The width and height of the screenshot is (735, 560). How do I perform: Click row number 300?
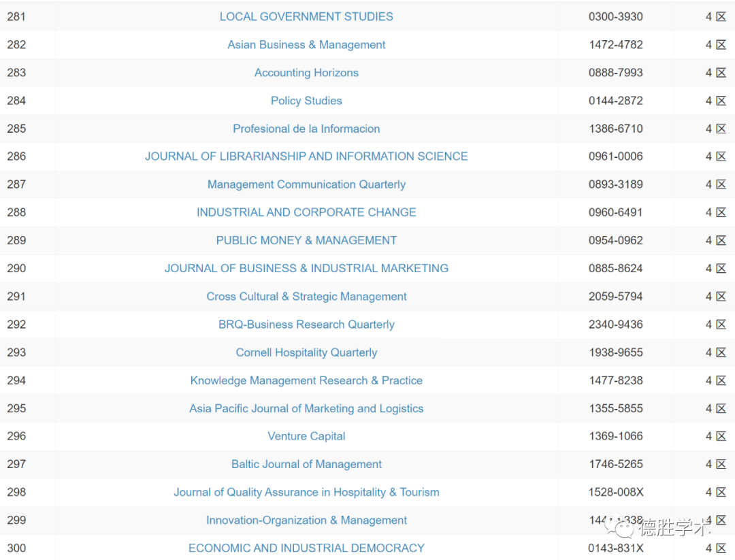[x=16, y=548]
